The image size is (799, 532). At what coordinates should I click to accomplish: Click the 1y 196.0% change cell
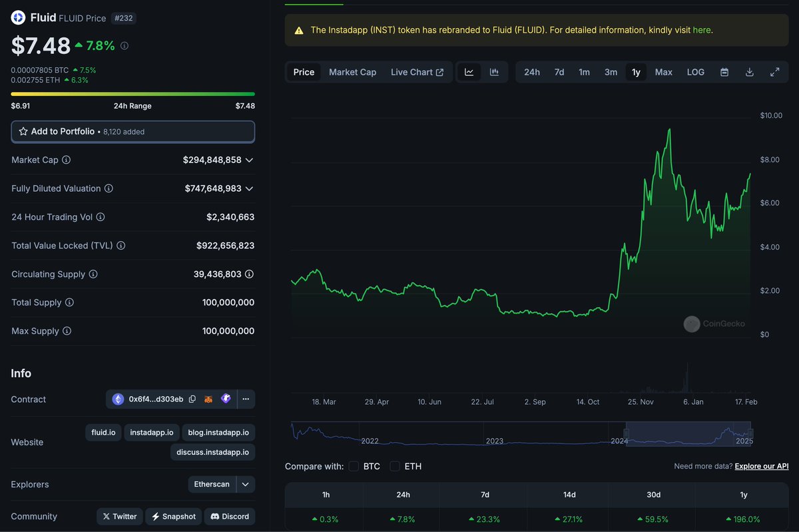pyautogui.click(x=744, y=519)
